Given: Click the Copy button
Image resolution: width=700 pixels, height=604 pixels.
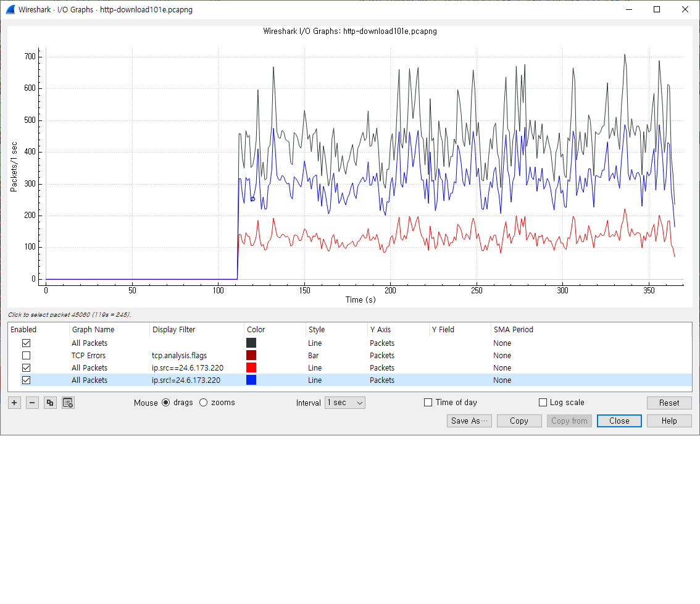Looking at the screenshot, I should click(x=519, y=421).
